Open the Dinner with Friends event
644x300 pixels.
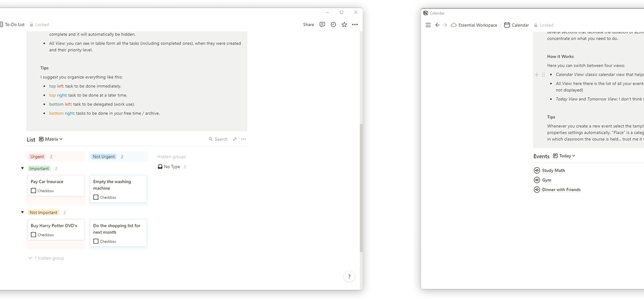click(x=561, y=190)
